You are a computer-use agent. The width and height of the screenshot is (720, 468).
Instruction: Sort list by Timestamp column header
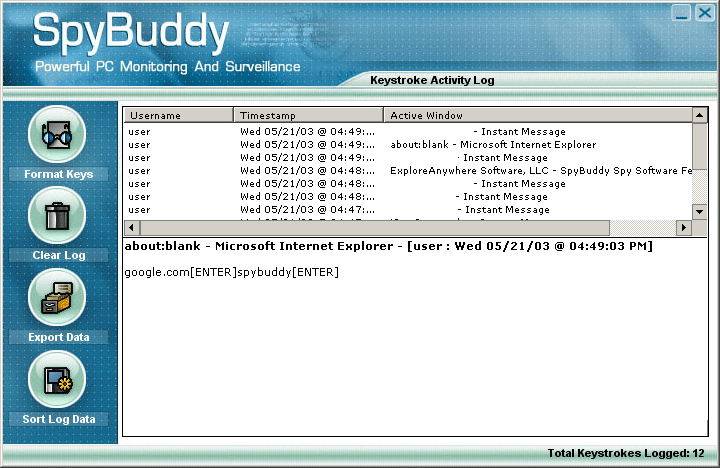pyautogui.click(x=308, y=116)
